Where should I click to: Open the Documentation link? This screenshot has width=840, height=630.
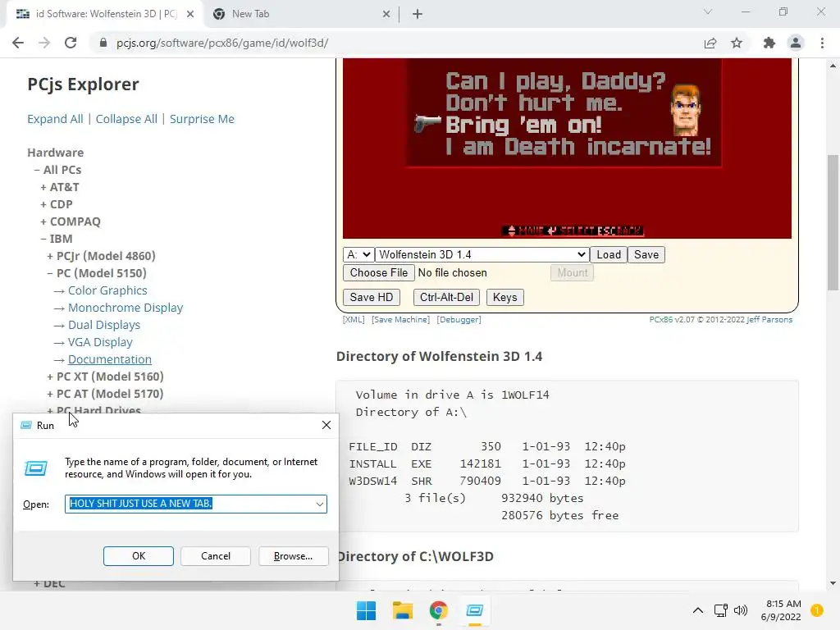click(x=110, y=359)
